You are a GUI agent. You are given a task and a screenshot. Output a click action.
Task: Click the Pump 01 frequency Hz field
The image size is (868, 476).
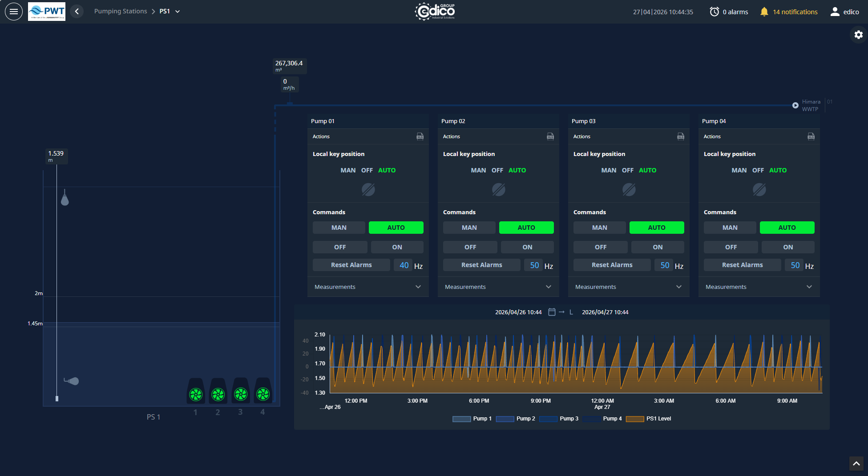pyautogui.click(x=404, y=265)
